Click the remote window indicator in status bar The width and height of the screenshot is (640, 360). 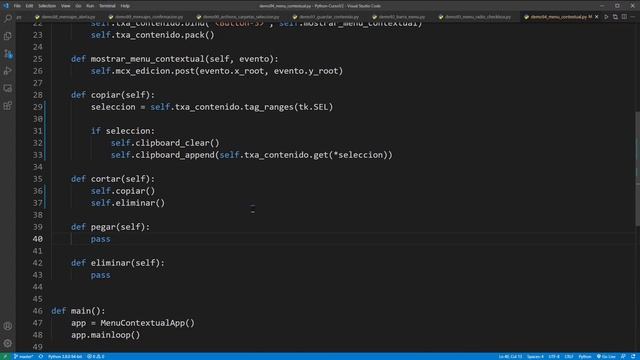[x=5, y=356]
